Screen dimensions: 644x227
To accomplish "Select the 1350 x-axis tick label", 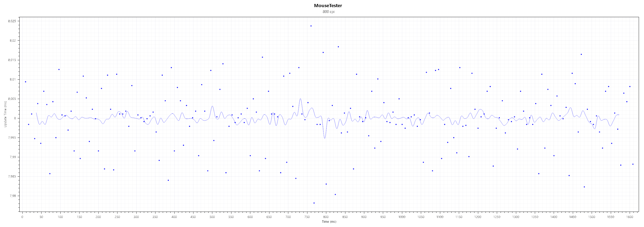I will 535,217.
